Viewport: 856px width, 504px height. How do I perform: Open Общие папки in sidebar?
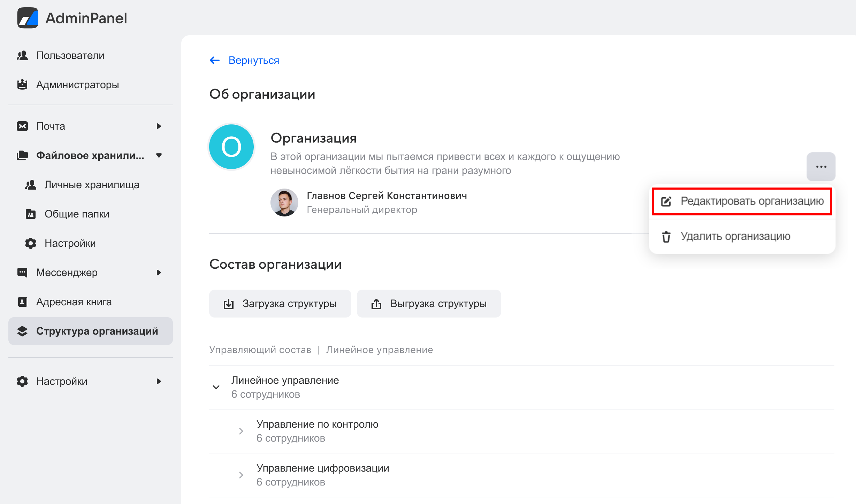point(77,214)
